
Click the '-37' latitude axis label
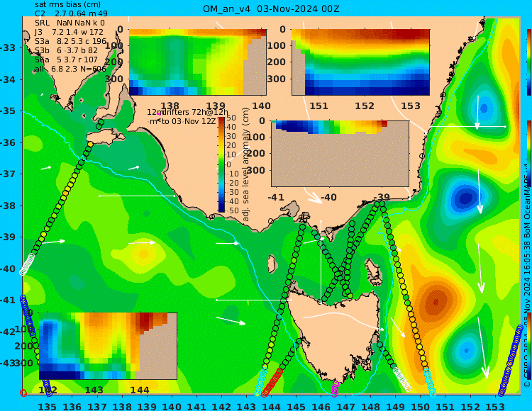pos(8,174)
